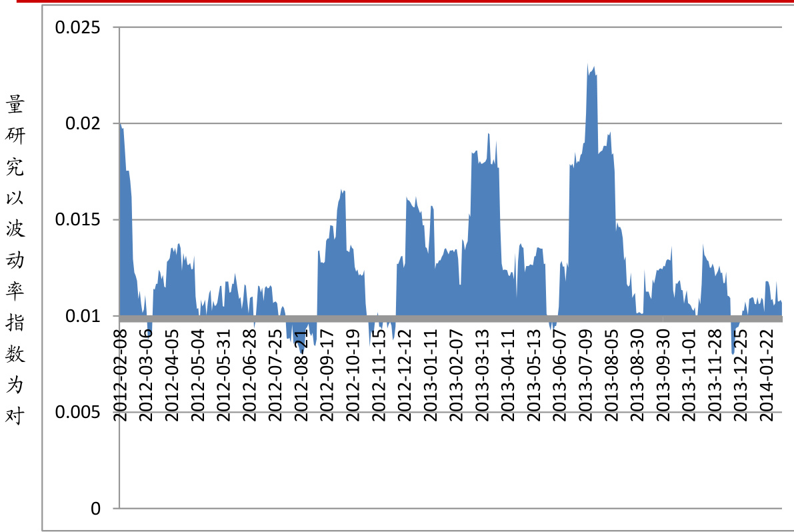Click the 波动率 characters in side text

coord(15,260)
